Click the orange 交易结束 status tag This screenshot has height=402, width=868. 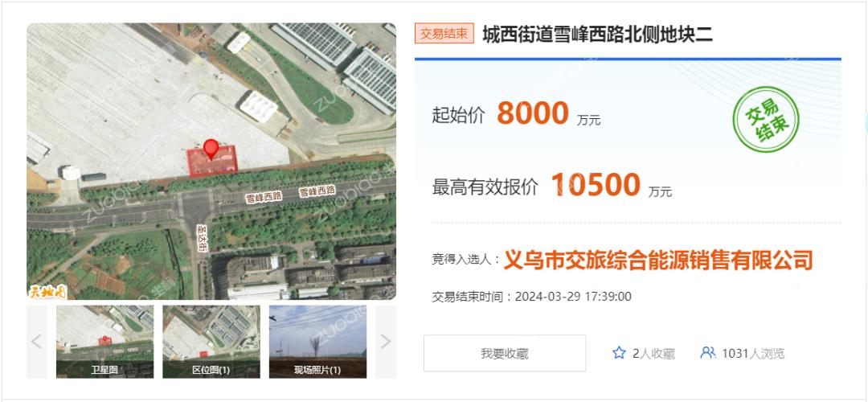(444, 33)
